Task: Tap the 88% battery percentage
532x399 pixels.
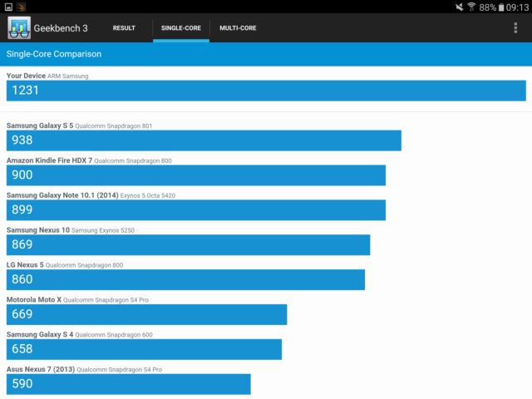Action: point(488,7)
